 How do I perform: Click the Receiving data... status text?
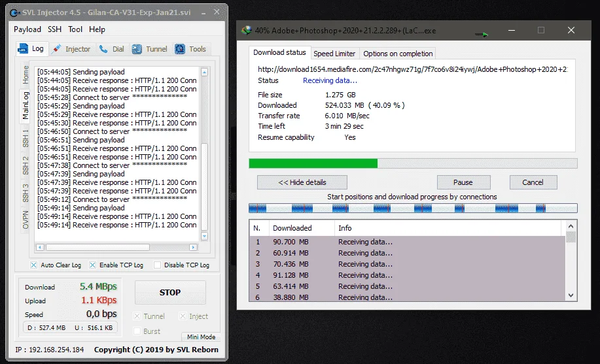tap(330, 80)
